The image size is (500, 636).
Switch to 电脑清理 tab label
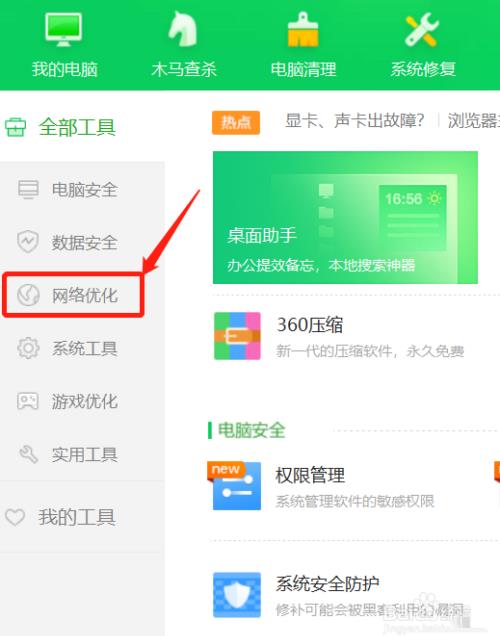[x=303, y=69]
